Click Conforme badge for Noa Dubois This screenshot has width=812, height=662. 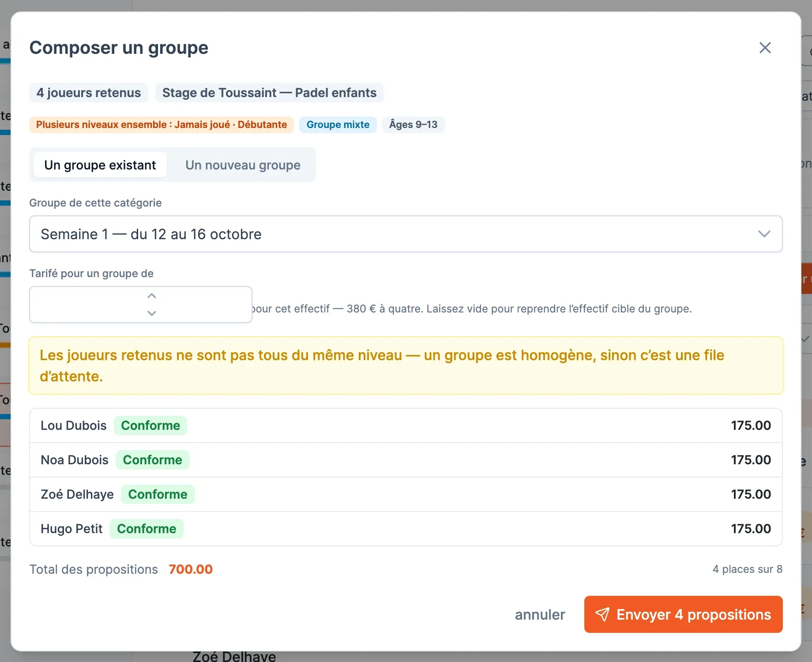tap(152, 460)
